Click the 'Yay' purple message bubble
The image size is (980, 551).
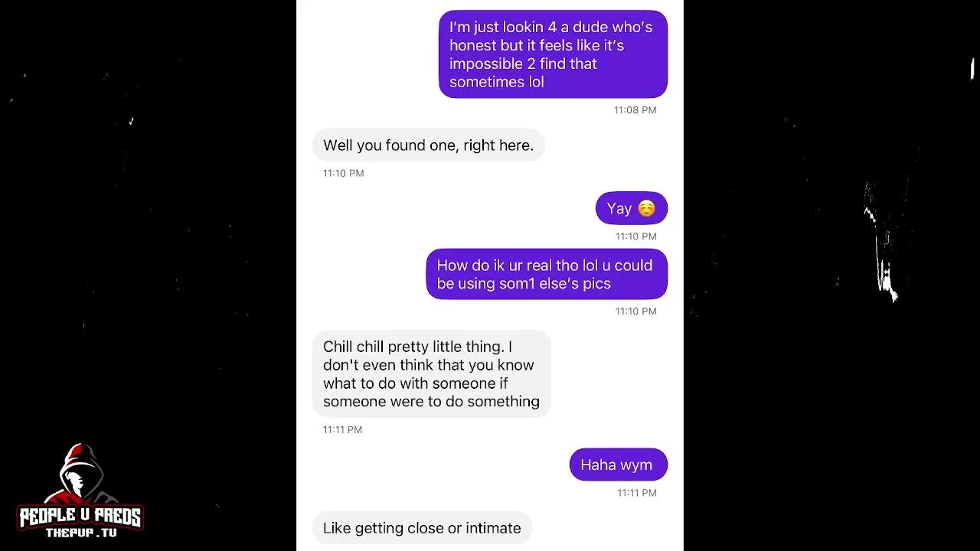pyautogui.click(x=632, y=208)
